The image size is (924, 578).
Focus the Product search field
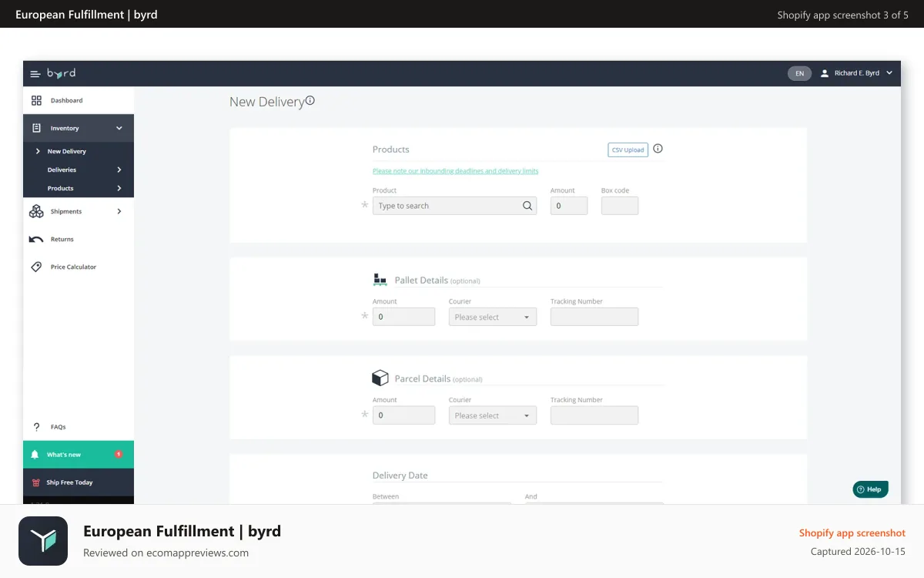(x=455, y=206)
